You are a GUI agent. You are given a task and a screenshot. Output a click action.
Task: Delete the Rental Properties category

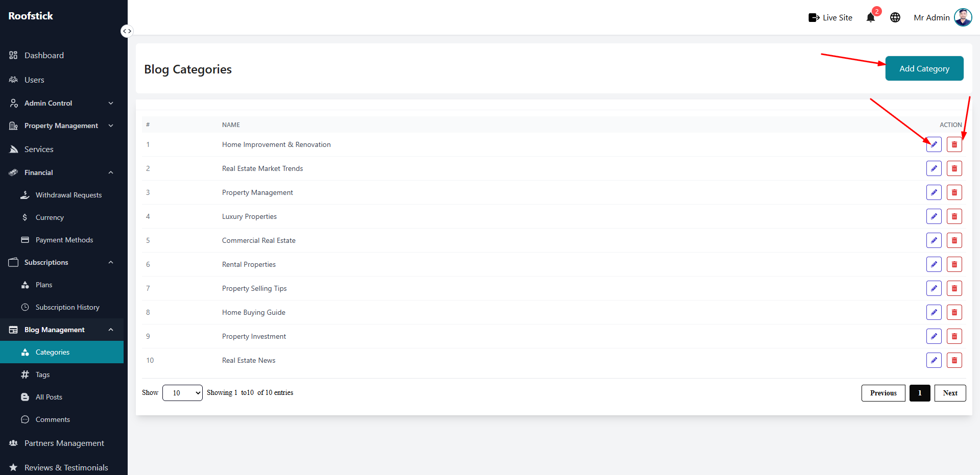[954, 264]
